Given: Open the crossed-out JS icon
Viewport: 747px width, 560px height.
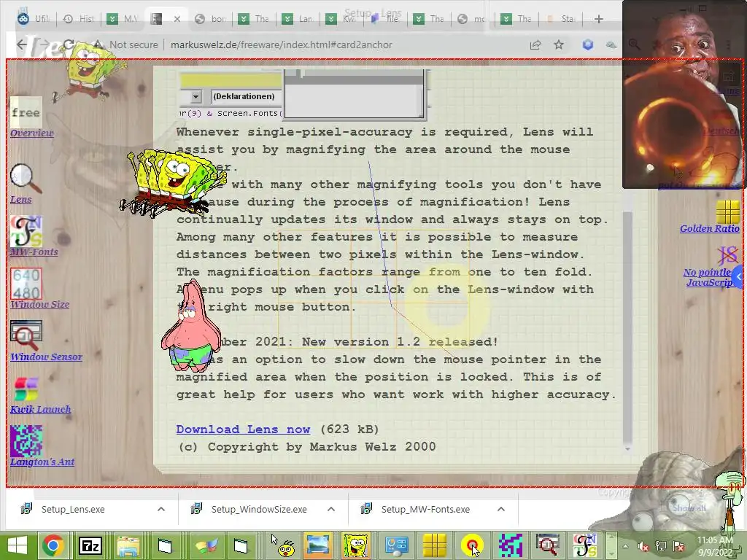Looking at the screenshot, I should click(727, 256).
